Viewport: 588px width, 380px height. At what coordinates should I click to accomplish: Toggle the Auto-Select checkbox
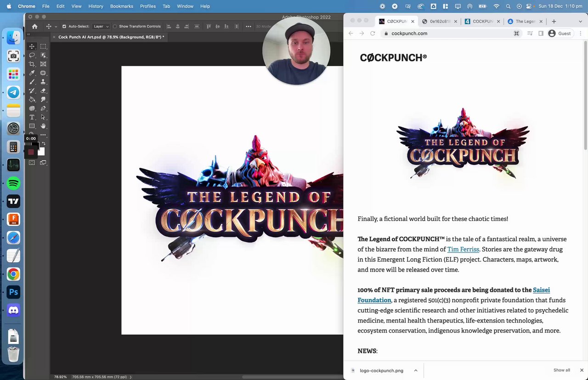[x=64, y=27]
